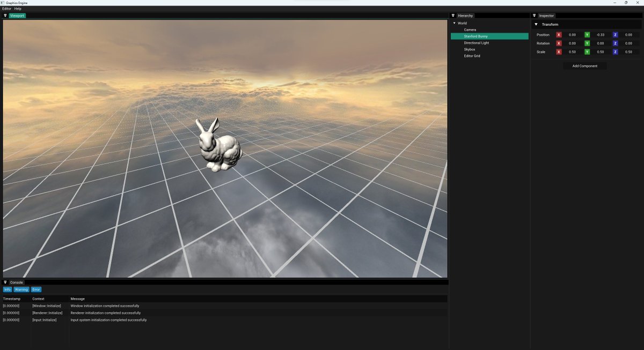Click the [Window::Initialize] context cell
The height and width of the screenshot is (350, 644).
(47, 306)
